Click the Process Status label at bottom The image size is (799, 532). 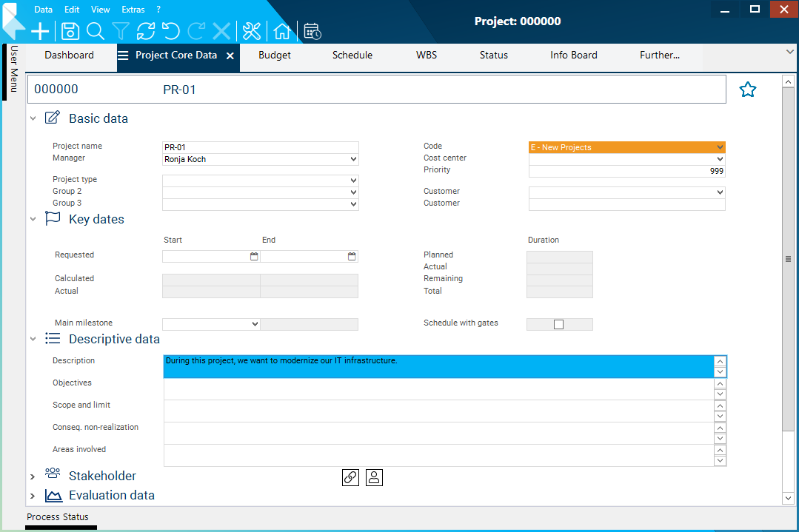pos(58,516)
